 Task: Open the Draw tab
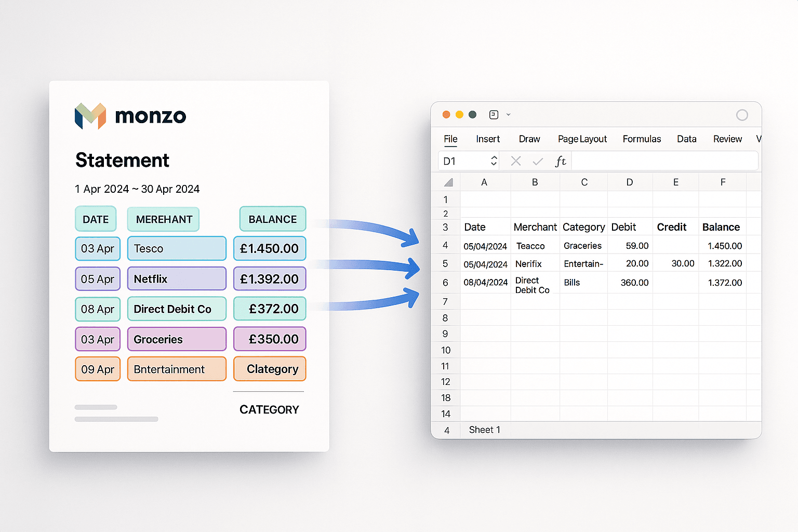pyautogui.click(x=529, y=139)
